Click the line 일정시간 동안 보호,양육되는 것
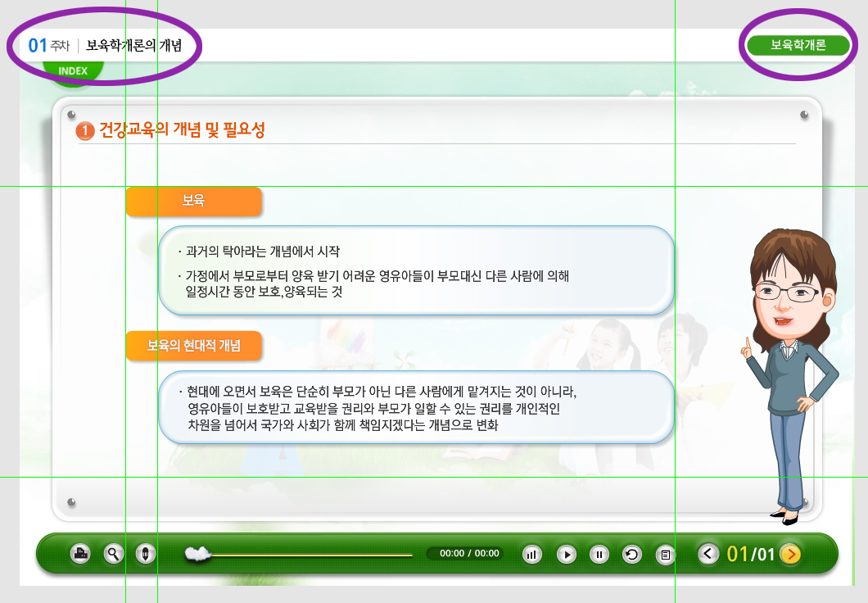 pyautogui.click(x=264, y=291)
